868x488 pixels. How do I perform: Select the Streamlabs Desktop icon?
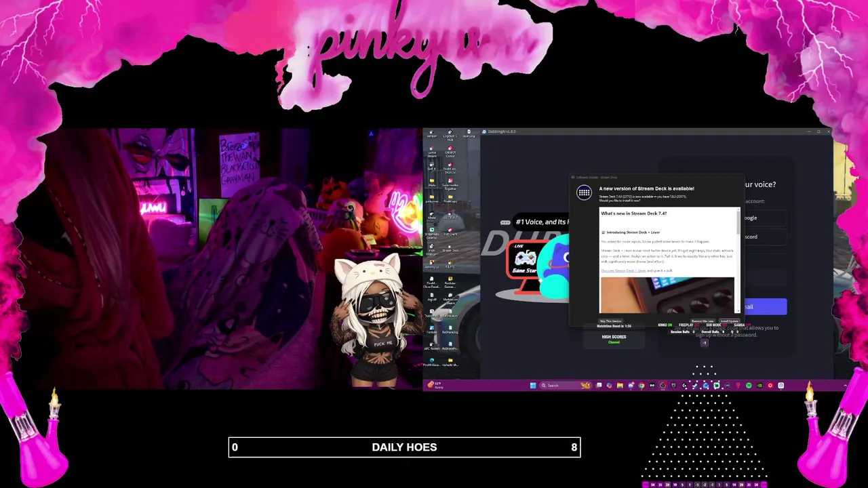coord(432,232)
